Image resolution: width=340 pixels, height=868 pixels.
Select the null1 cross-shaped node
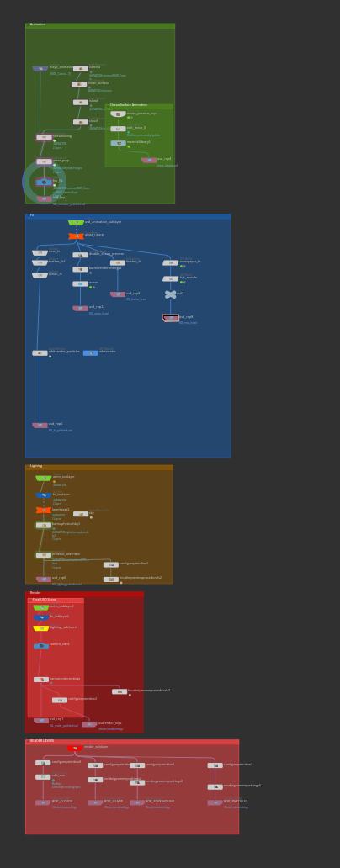click(171, 294)
